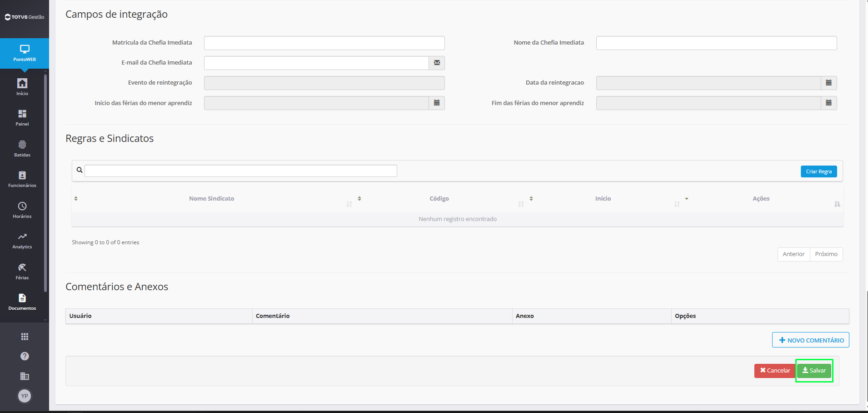Screen dimensions: 868x413
Task: Add a NOVO COMENTÁRIO
Action: point(811,340)
